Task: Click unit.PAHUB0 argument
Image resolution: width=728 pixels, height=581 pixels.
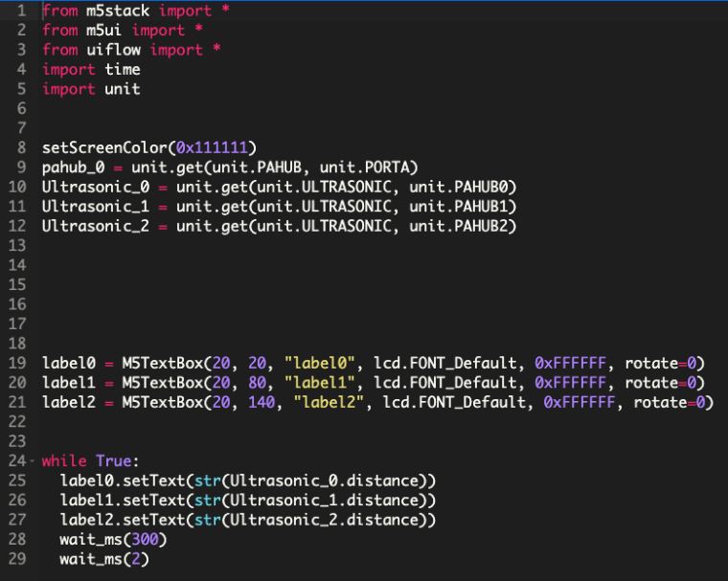Action: pos(459,187)
